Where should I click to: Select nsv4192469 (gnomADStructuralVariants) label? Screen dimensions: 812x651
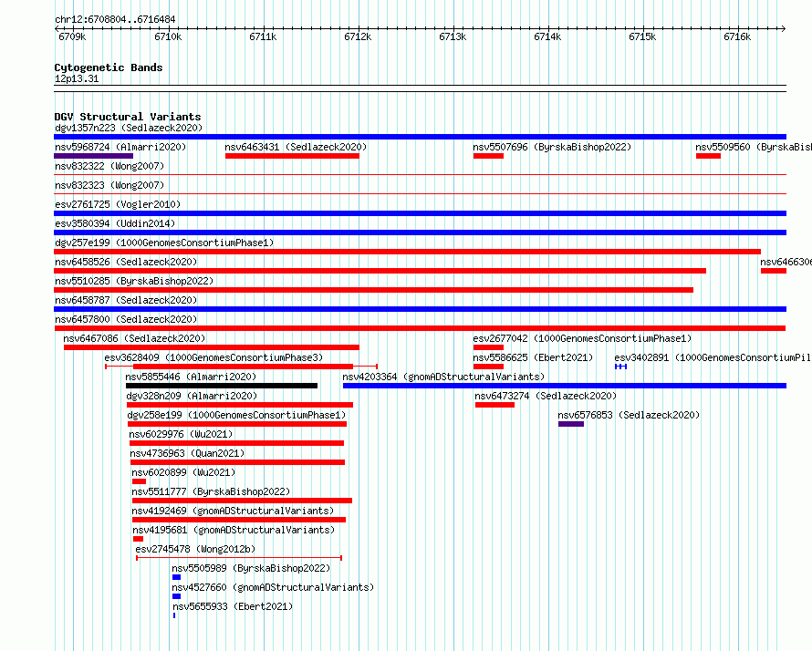click(233, 511)
